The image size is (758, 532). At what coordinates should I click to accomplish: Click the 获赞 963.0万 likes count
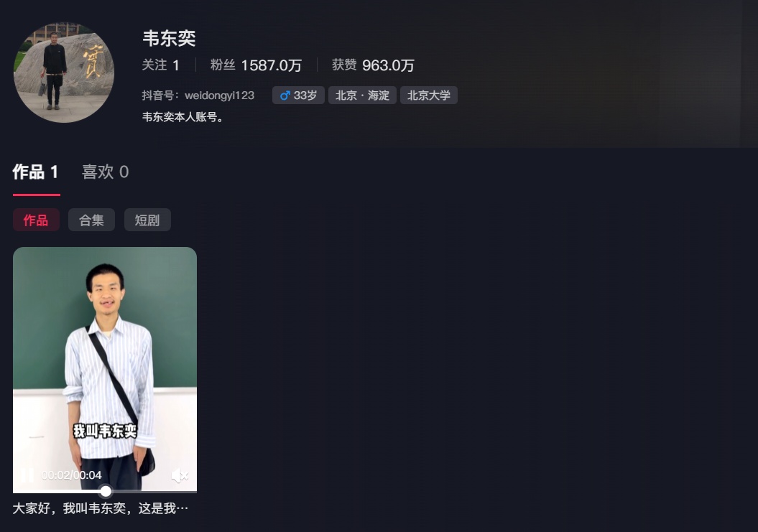click(373, 65)
